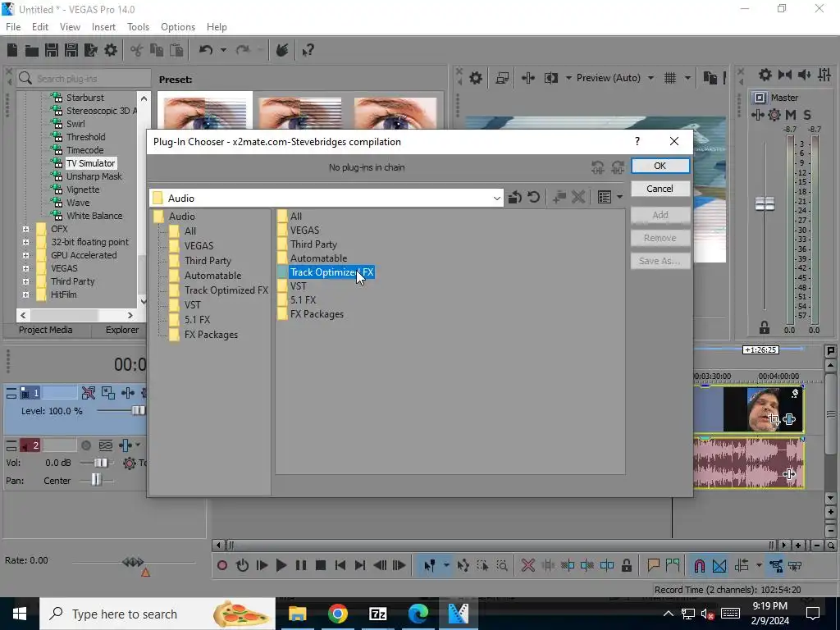Open video preview properties gear icon
The height and width of the screenshot is (630, 840).
click(476, 78)
